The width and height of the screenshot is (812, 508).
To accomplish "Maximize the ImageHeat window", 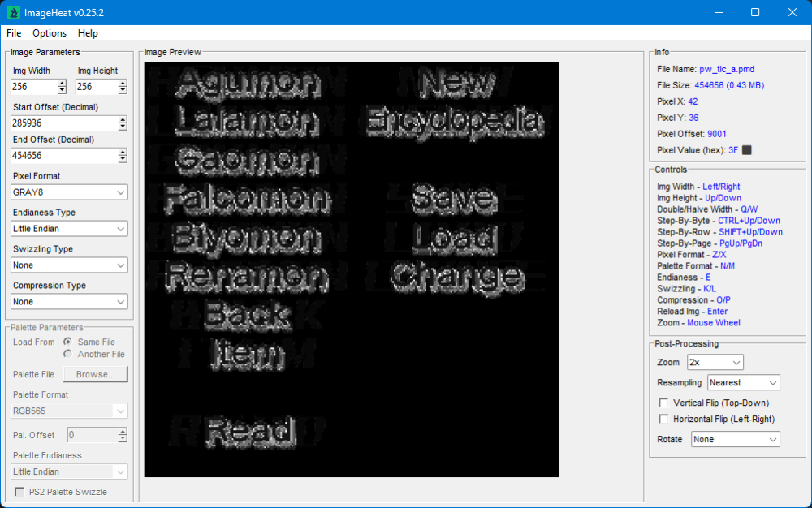I will click(755, 12).
